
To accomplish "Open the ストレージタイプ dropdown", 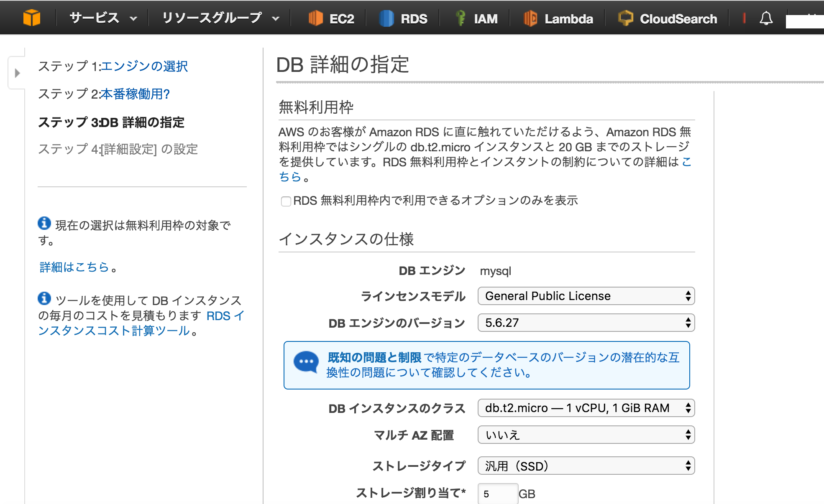I will [586, 466].
